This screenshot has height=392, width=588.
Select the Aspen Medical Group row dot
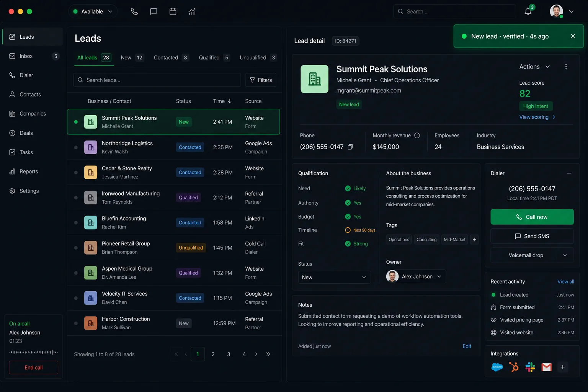76,273
